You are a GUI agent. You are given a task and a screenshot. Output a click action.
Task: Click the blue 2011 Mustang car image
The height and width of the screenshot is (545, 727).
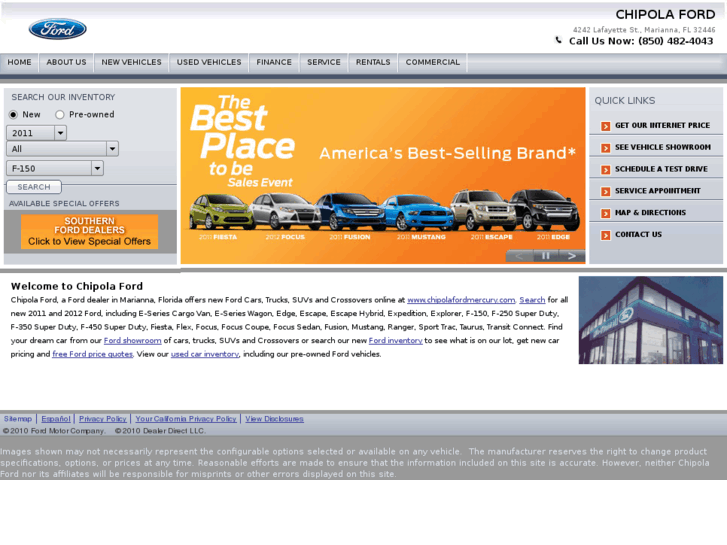click(x=417, y=213)
